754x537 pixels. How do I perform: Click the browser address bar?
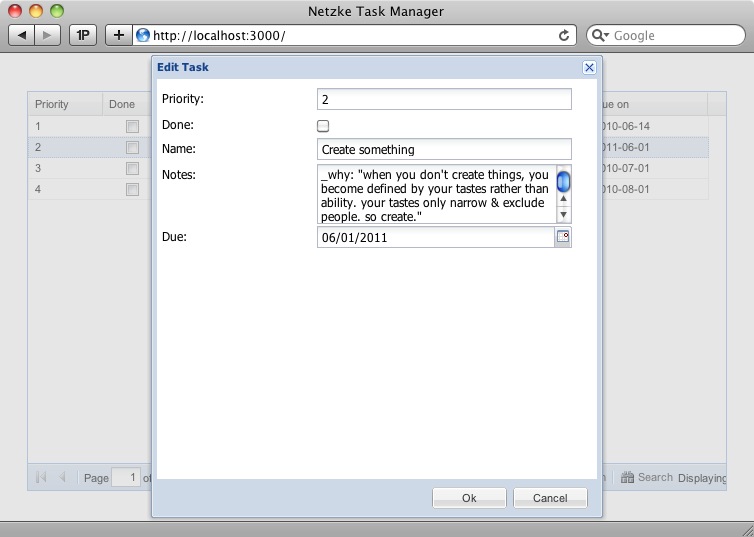(x=354, y=35)
